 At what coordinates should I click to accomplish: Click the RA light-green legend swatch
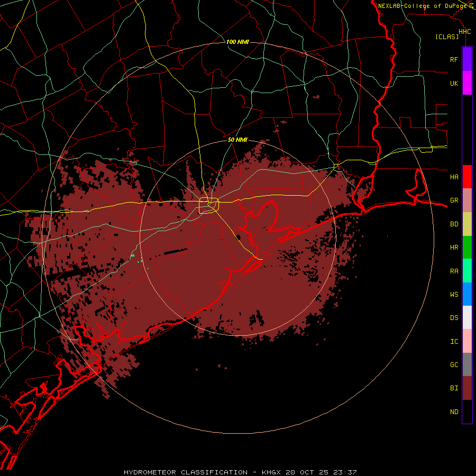pyautogui.click(x=467, y=271)
